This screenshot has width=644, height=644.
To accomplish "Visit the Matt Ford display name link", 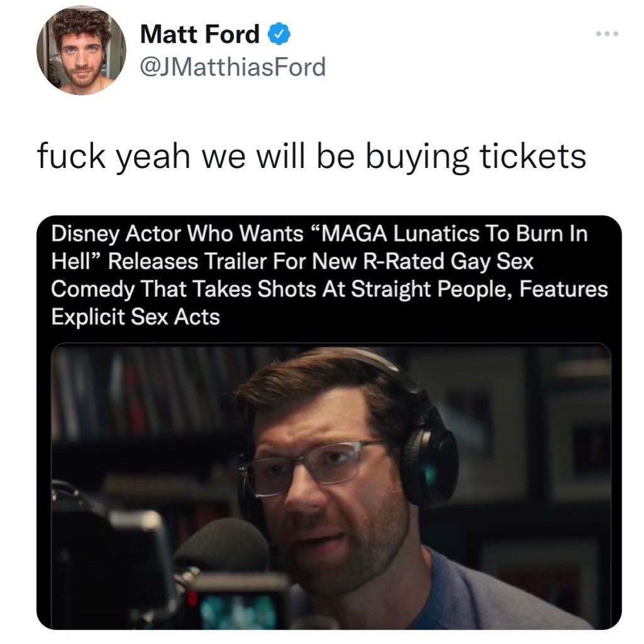I will [199, 34].
